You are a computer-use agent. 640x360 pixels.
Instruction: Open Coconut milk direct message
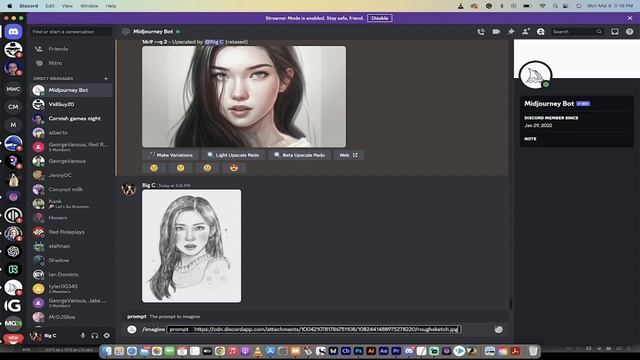tap(71, 189)
